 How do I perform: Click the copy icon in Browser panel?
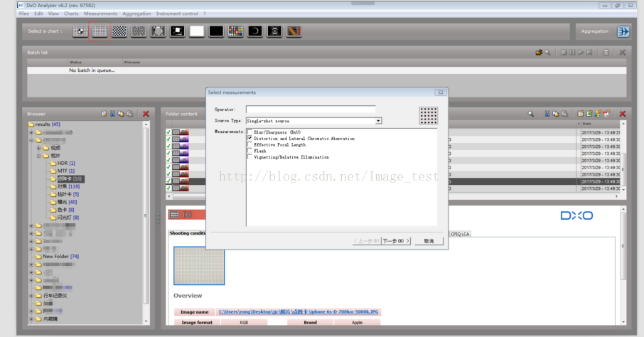point(121,114)
